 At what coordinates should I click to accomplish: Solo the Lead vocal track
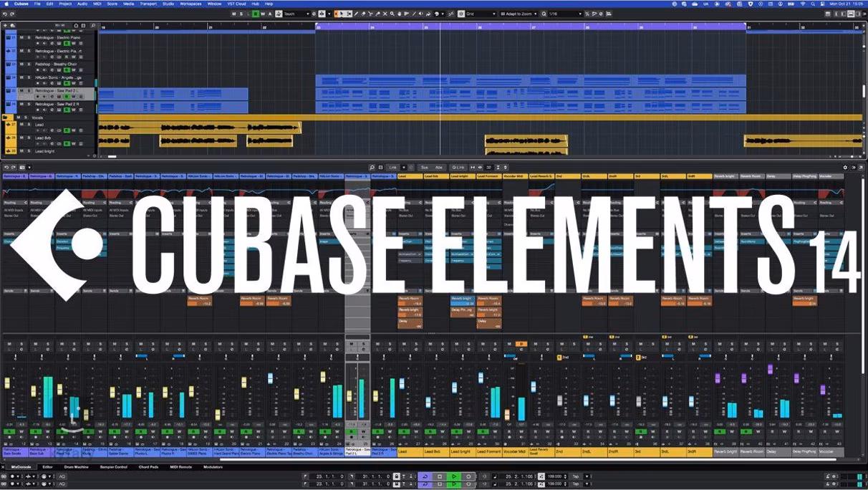tap(28, 125)
